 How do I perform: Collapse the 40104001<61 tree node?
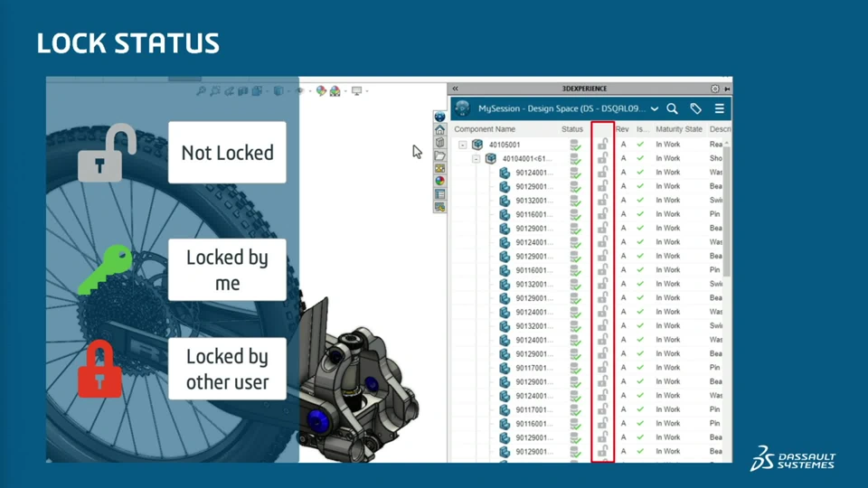[476, 159]
